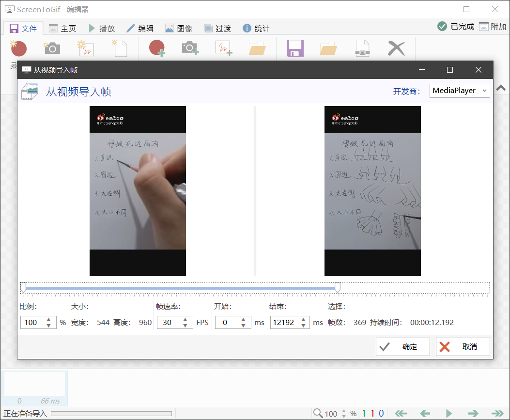Click the zoom magnifier icon

(x=318, y=413)
